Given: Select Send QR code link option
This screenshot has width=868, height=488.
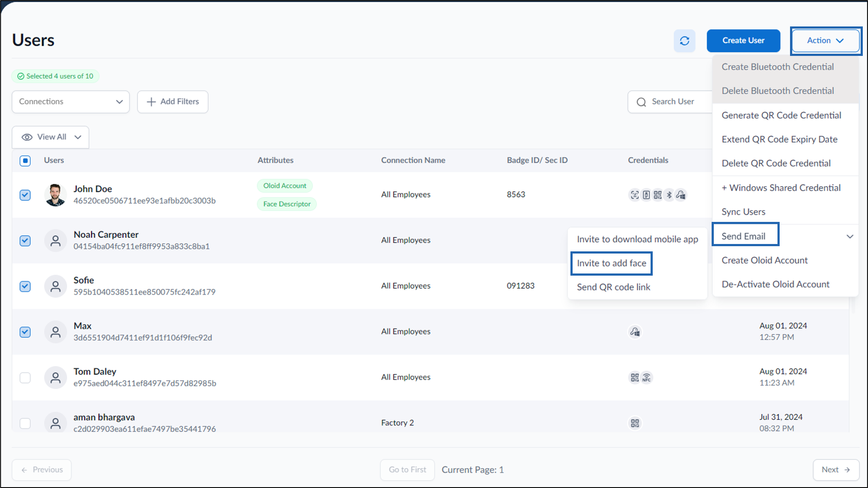Looking at the screenshot, I should (x=613, y=287).
